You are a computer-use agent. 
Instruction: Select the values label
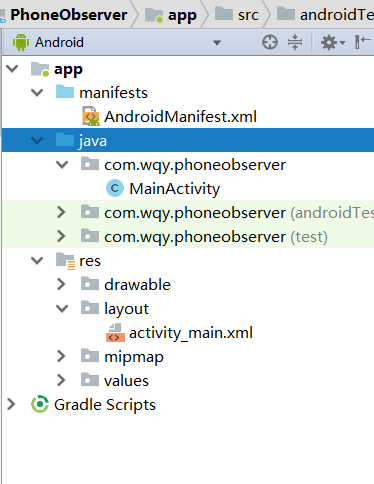(x=126, y=381)
